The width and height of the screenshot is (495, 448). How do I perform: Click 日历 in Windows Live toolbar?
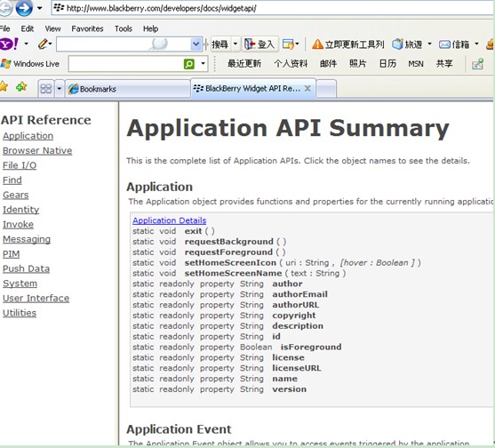(x=387, y=64)
